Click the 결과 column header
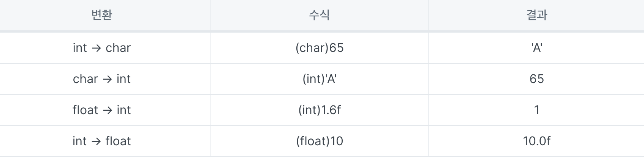The height and width of the screenshot is (157, 644). pos(536,15)
